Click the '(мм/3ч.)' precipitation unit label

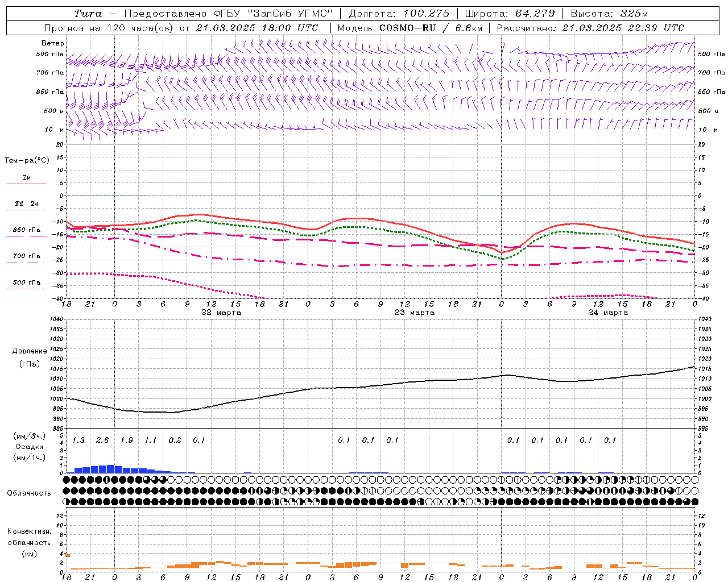click(30, 436)
